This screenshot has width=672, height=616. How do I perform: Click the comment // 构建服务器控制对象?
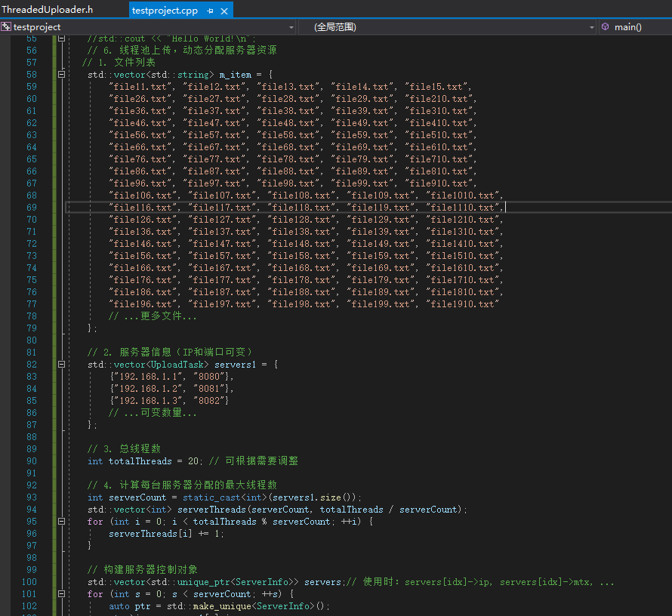tap(142, 569)
